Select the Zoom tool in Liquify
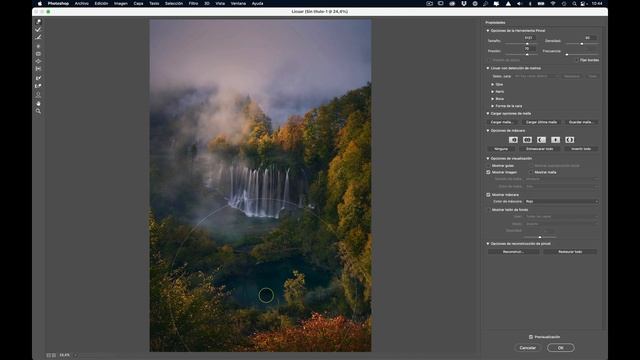Image resolution: width=640 pixels, height=360 pixels. tap(38, 111)
